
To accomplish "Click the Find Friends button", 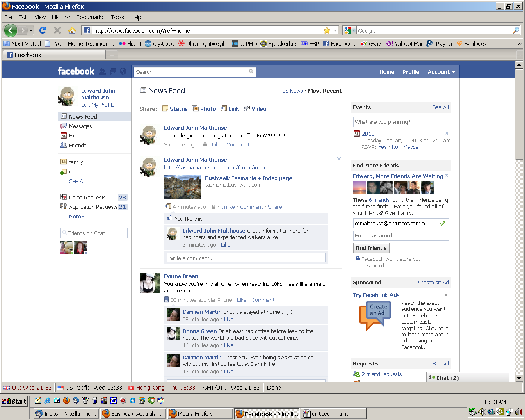I will click(371, 248).
